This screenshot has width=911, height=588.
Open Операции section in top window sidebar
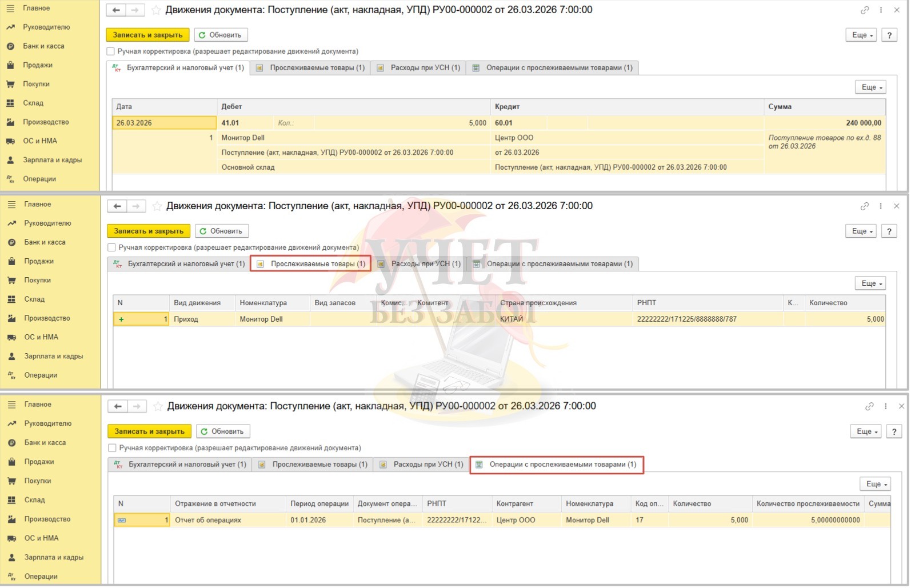tap(39, 179)
